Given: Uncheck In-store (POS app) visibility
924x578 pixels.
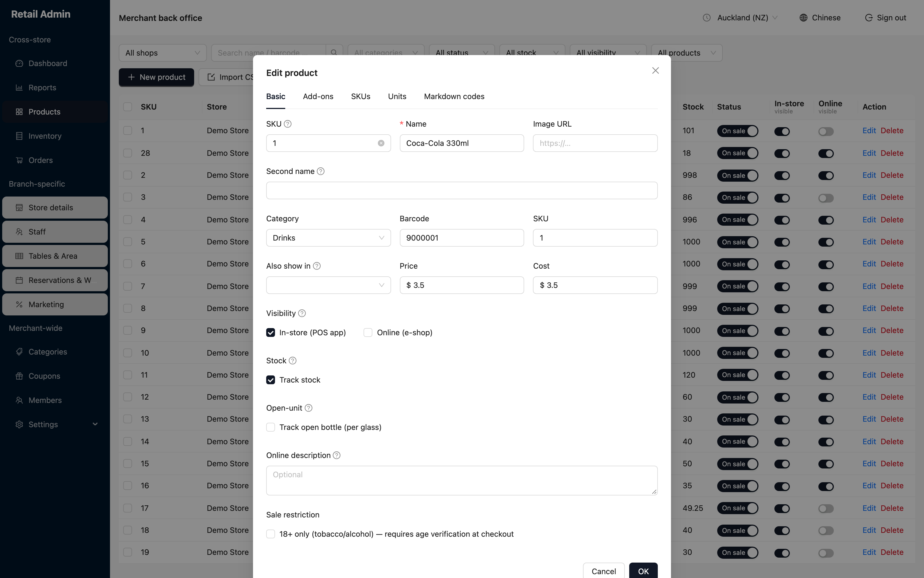Looking at the screenshot, I should 271,332.
